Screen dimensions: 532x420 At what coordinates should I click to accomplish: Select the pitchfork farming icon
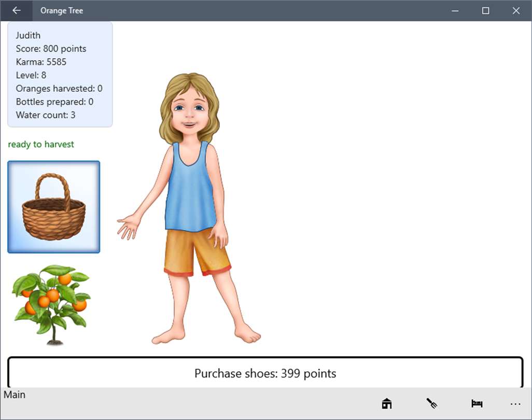pyautogui.click(x=432, y=403)
